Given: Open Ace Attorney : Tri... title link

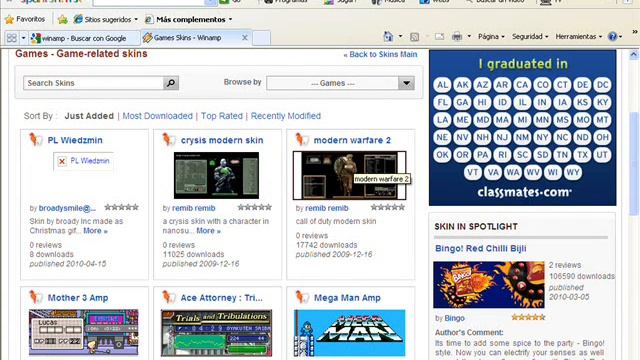Looking at the screenshot, I should (x=222, y=298).
